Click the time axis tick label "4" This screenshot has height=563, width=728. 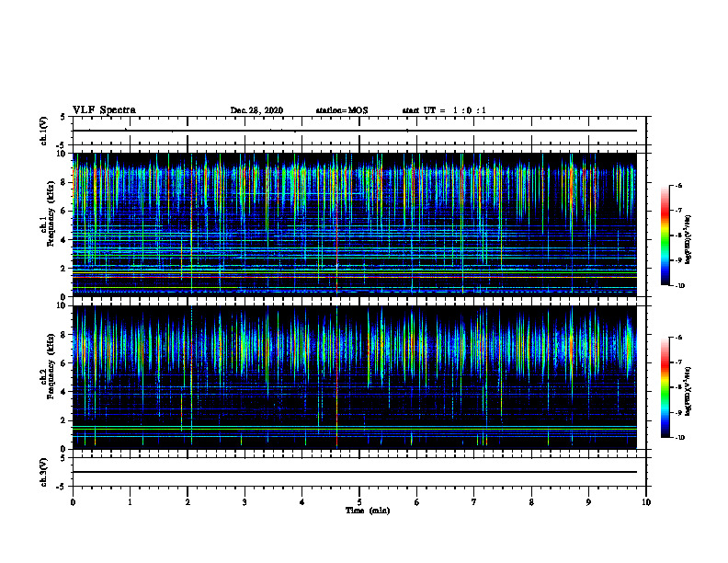point(302,502)
